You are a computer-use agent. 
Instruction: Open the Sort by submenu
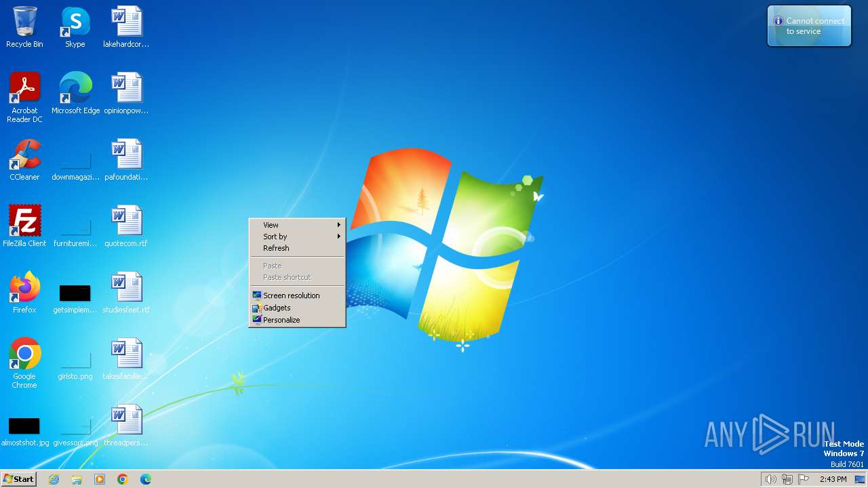(x=298, y=237)
